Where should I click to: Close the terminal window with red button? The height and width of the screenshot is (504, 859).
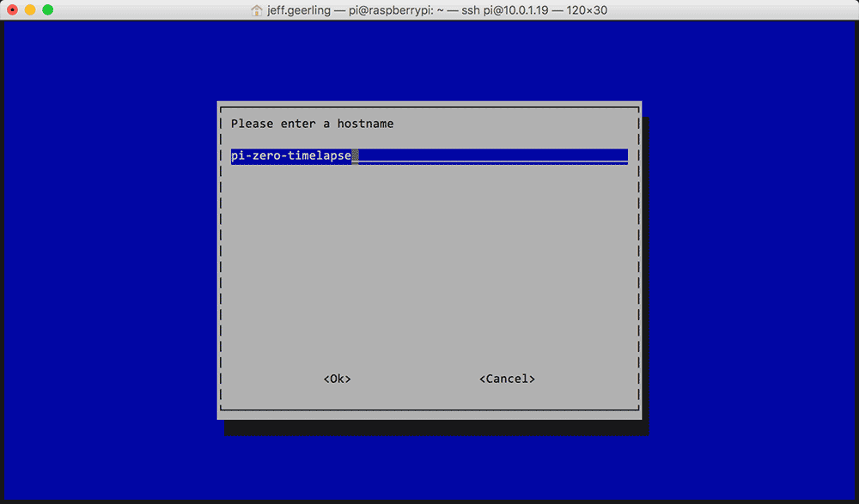click(12, 9)
